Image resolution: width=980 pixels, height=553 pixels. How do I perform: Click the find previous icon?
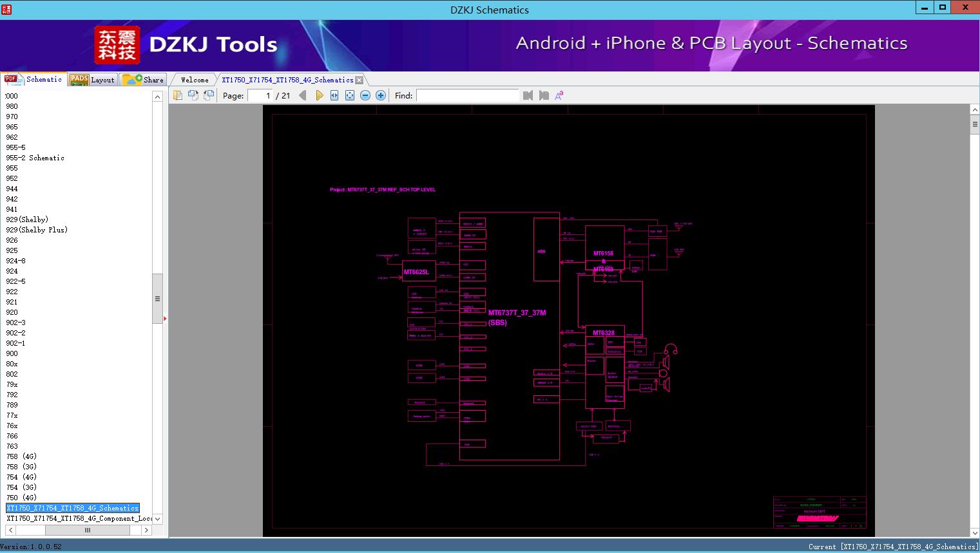[528, 95]
